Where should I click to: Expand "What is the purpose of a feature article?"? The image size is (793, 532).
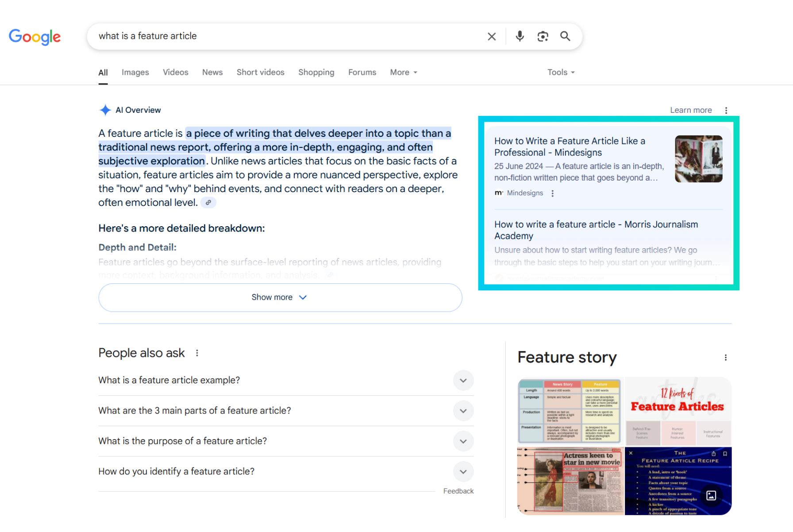[463, 441]
